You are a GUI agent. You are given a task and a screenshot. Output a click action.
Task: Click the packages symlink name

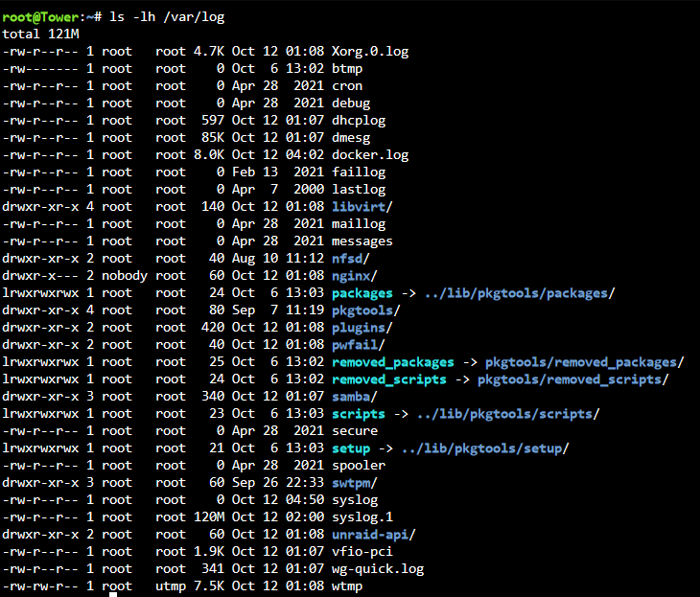pos(362,293)
